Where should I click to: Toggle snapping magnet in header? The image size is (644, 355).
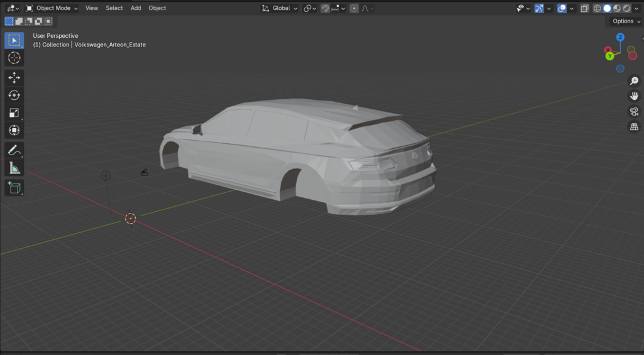[x=325, y=8]
